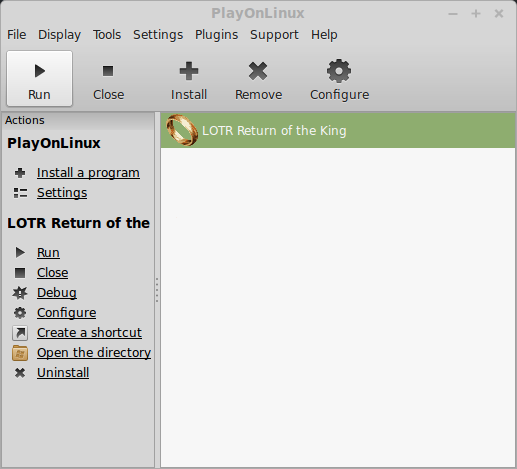Open the File menu
This screenshot has height=469, width=517.
tap(17, 35)
